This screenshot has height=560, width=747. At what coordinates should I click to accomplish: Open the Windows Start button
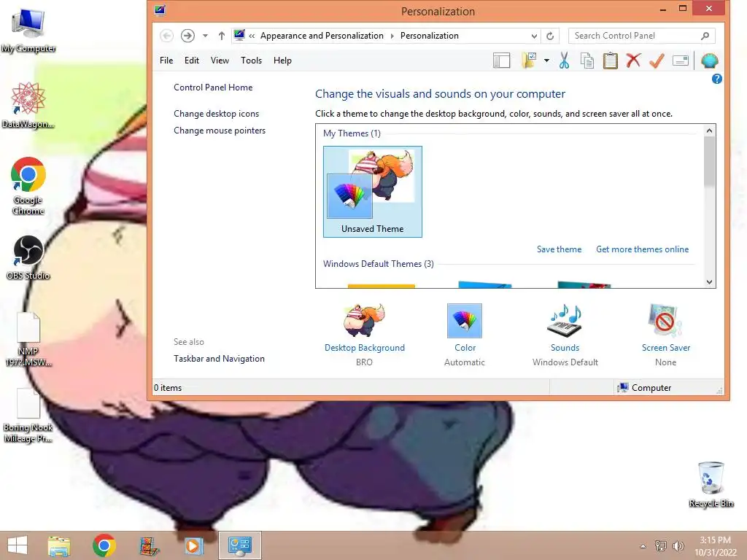click(18, 545)
